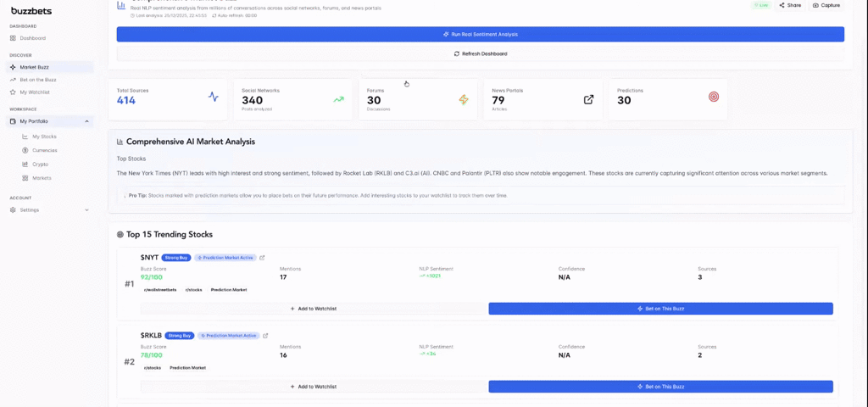Click r/wallstreetbets tag on $NYT
This screenshot has height=407, width=868.
[160, 290]
